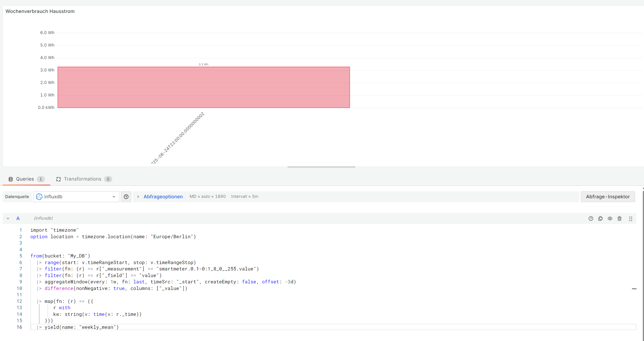The width and height of the screenshot is (644, 341).
Task: Delete query A with trash icon
Action: pyautogui.click(x=619, y=218)
